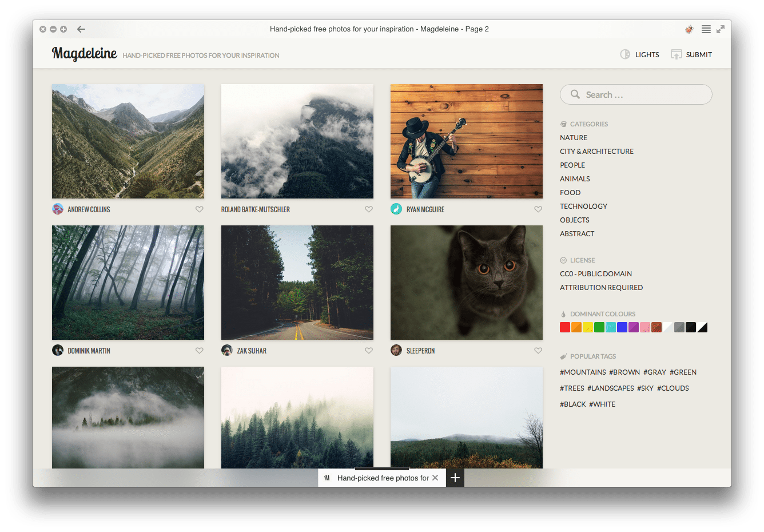Select the #MOUNTAINS tag
This screenshot has width=764, height=532.
(583, 372)
